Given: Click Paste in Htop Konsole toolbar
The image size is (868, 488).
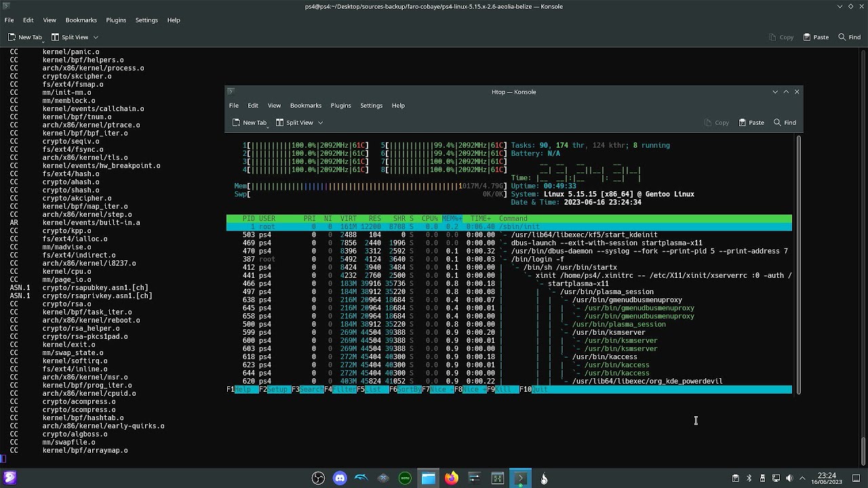Looking at the screenshot, I should [x=751, y=123].
